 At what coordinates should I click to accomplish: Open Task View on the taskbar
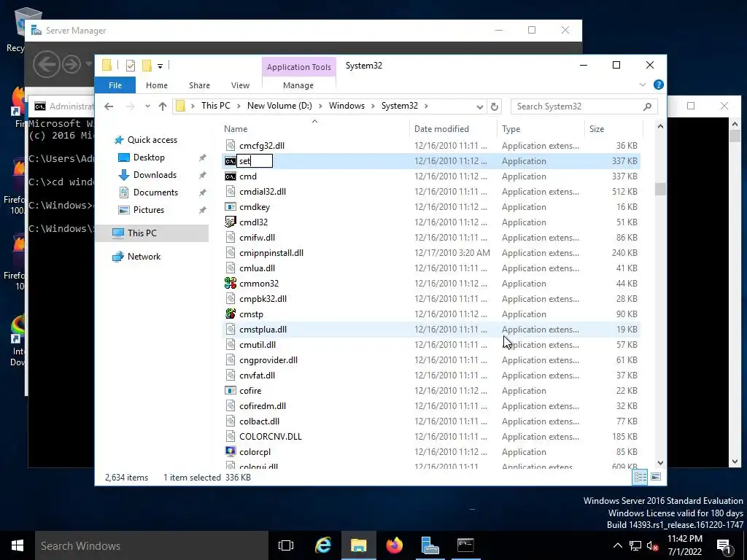click(286, 545)
